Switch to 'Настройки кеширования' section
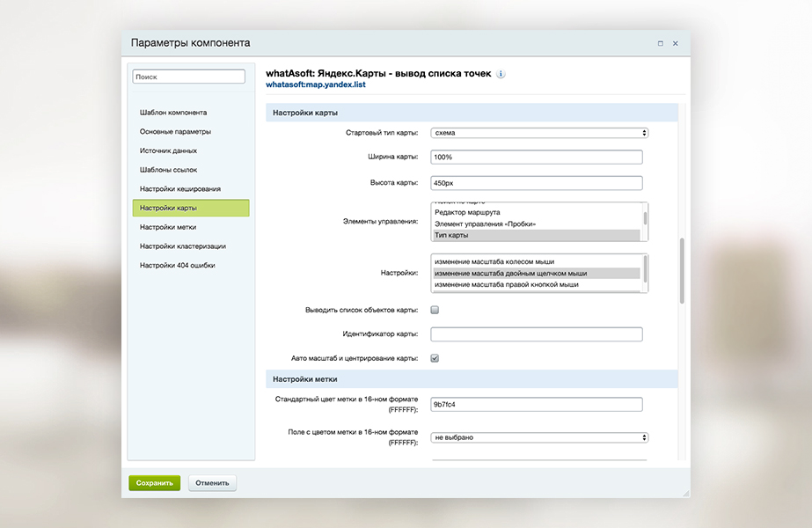The image size is (812, 528). pos(179,189)
